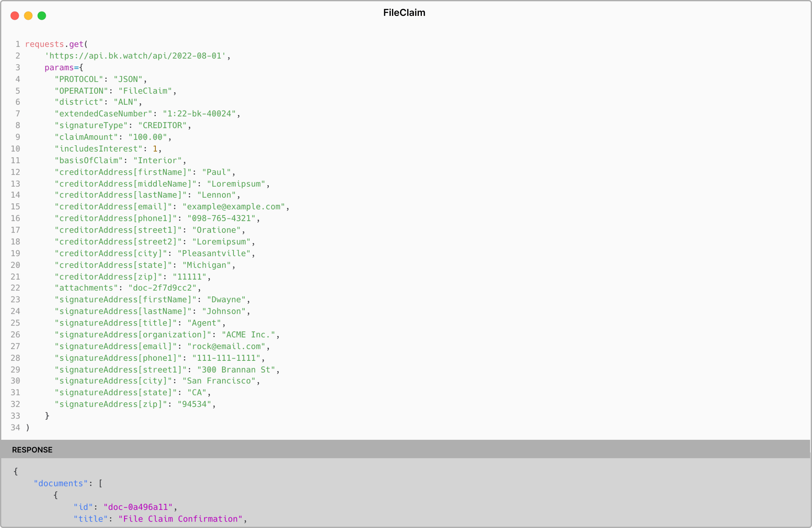
Task: Click the red close window button
Action: point(15,16)
